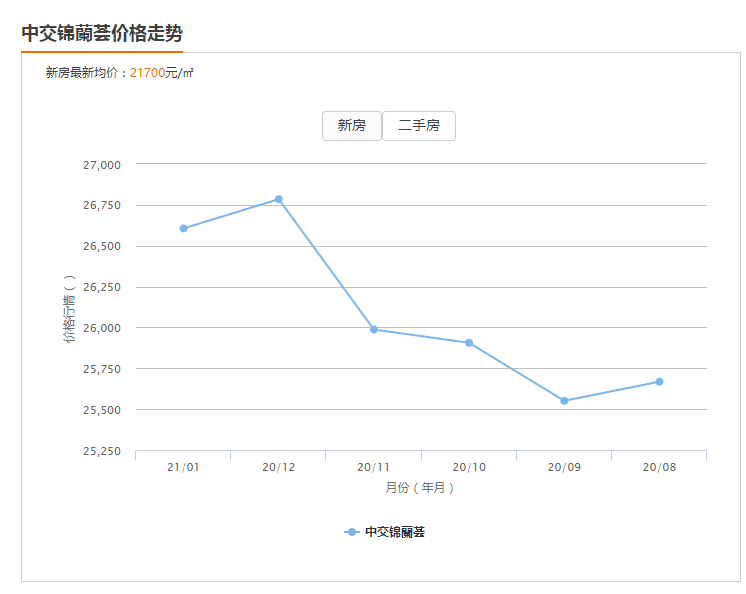
Task: Click the heading 中交锦蘭荟价格走势
Action: click(x=102, y=33)
